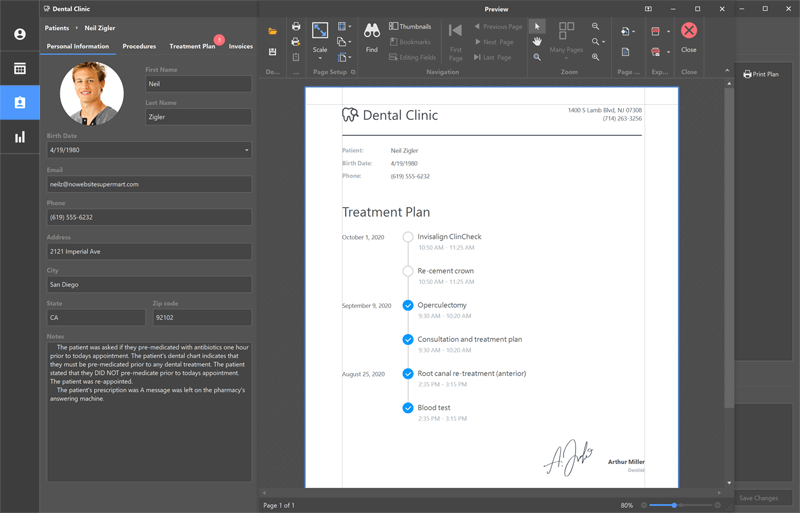The image size is (800, 513).
Task: Click the Find binoculars icon
Action: coord(371,32)
